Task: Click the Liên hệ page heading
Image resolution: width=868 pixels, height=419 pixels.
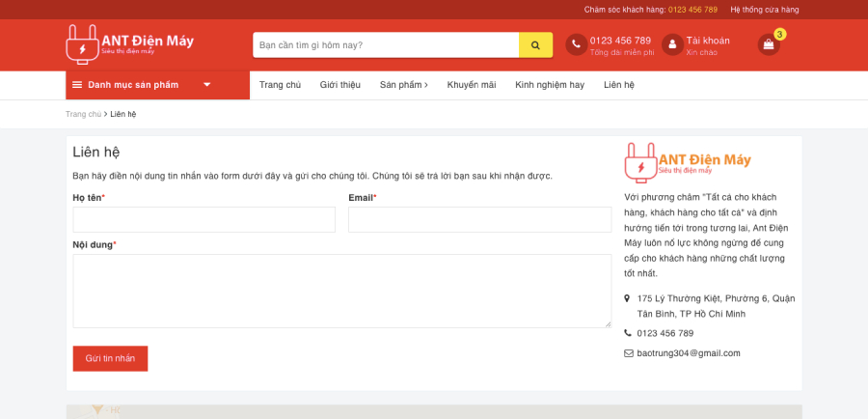Action: point(96,152)
